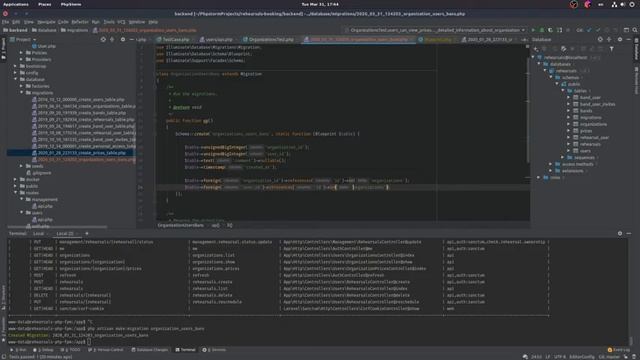Screen dimensions: 640x360
Task: Click the clock in top bar
Action: tap(320, 4)
